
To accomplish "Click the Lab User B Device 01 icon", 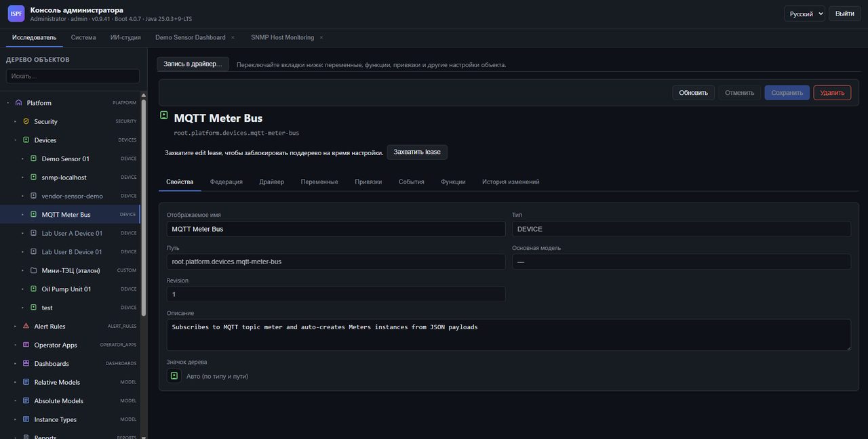I will (x=33, y=252).
